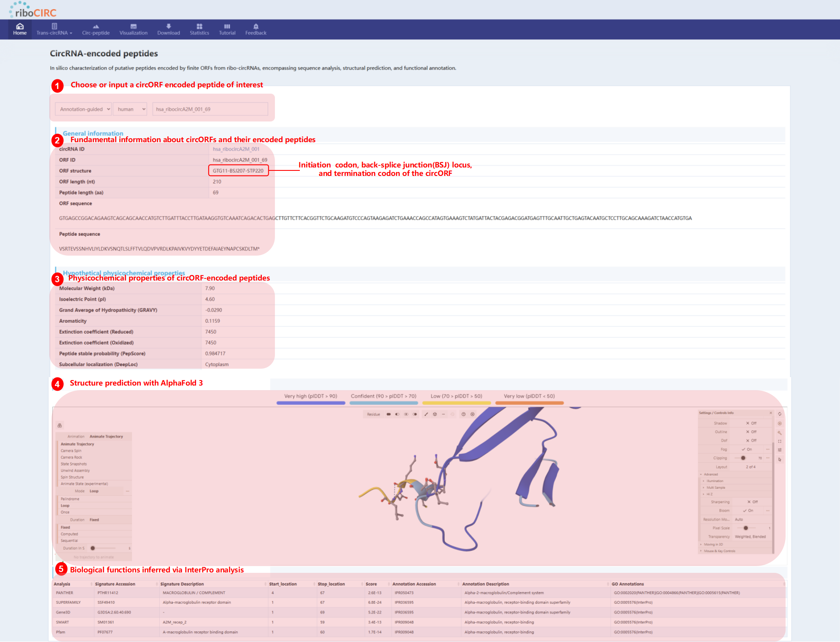
Task: Adjust the Clipping slider
Action: coord(743,458)
